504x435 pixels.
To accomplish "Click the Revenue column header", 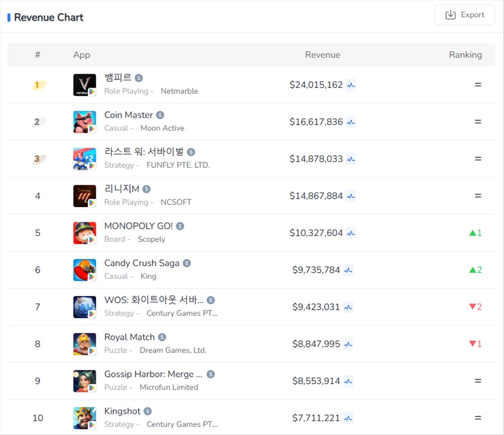I will (322, 55).
